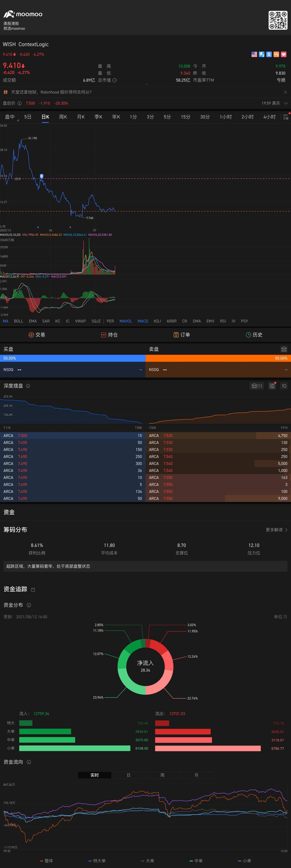This screenshot has width=291, height=868.
Task: Select the 月 capital flow tab
Action: coord(196,775)
